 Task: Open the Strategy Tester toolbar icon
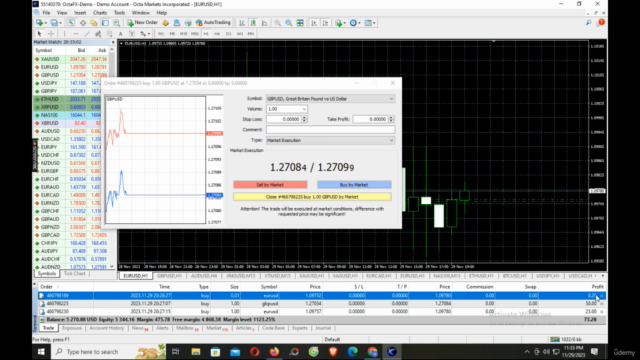click(x=117, y=23)
